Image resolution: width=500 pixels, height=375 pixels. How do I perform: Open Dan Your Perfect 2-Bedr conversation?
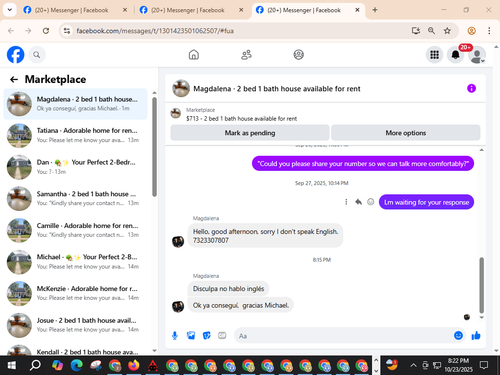75,167
